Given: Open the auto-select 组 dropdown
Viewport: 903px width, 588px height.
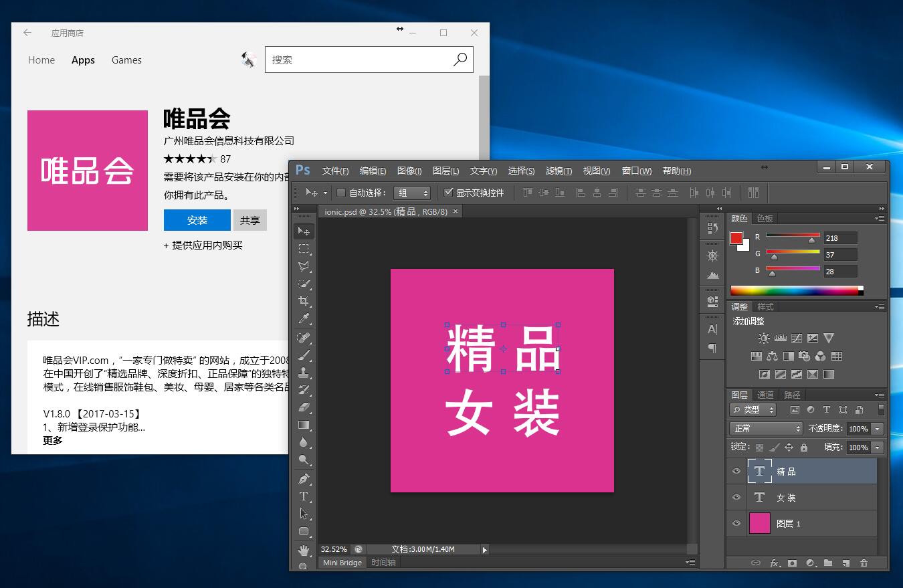Looking at the screenshot, I should (412, 193).
